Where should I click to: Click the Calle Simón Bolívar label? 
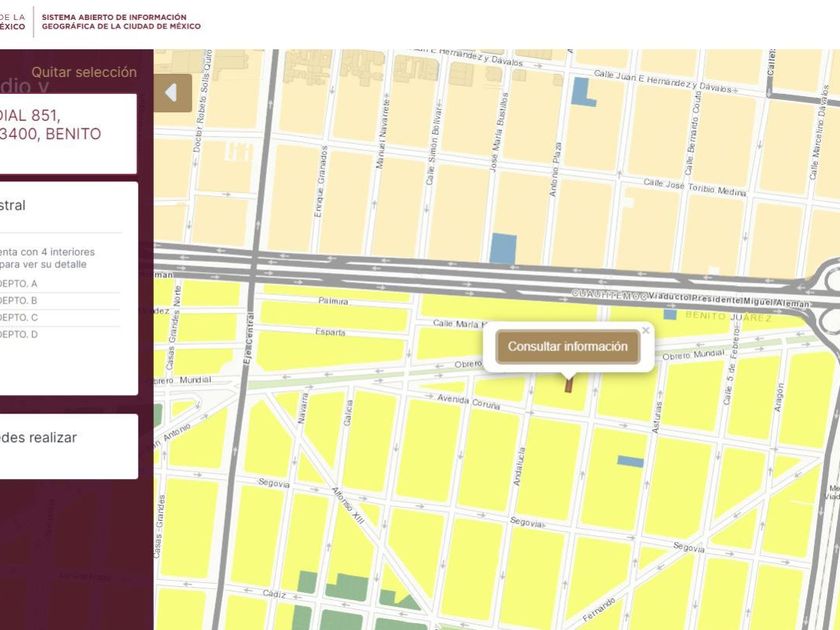433,146
